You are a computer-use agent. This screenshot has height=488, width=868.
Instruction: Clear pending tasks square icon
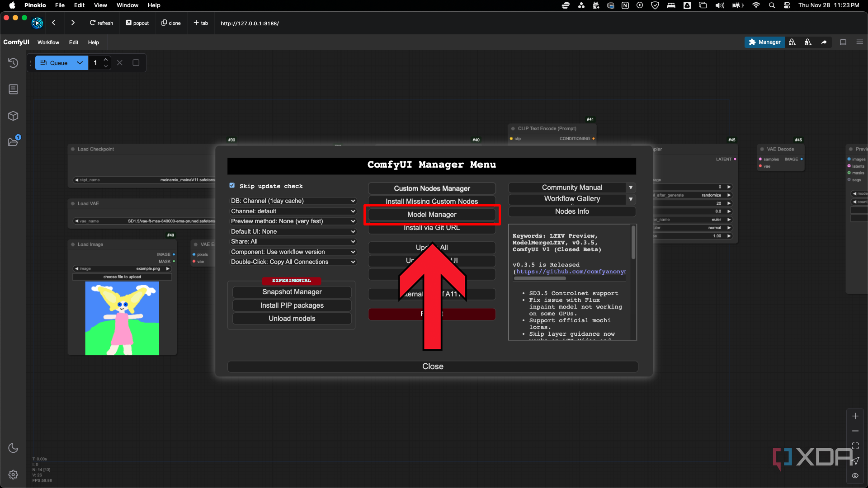tap(136, 63)
